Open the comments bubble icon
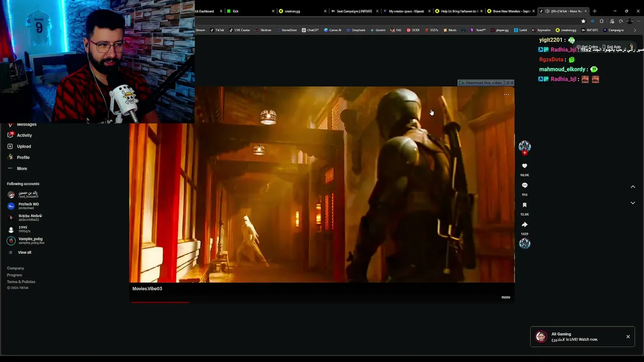The width and height of the screenshot is (644, 362). click(524, 186)
